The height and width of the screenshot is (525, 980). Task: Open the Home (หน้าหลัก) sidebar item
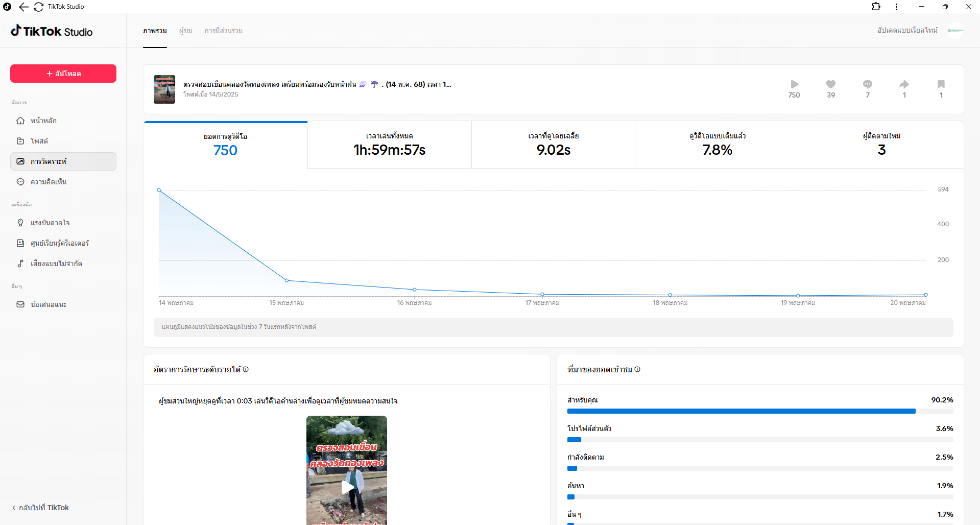(63, 121)
